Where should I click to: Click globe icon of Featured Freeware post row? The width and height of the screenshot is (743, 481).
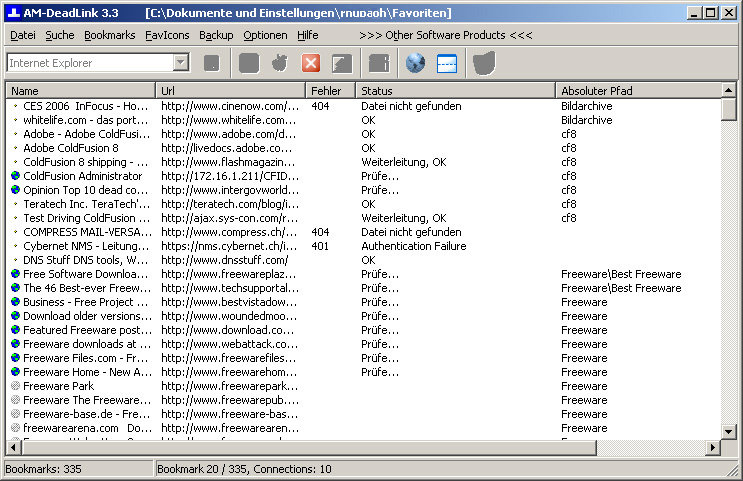point(15,330)
